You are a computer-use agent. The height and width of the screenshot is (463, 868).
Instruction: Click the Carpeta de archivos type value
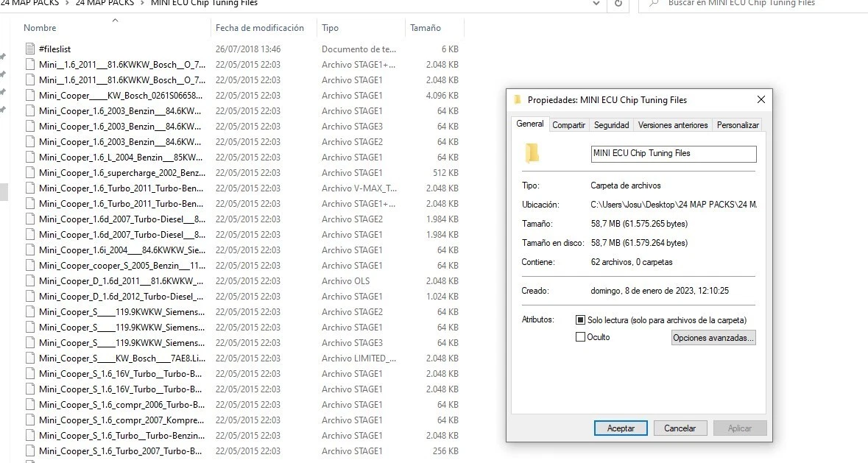[626, 185]
